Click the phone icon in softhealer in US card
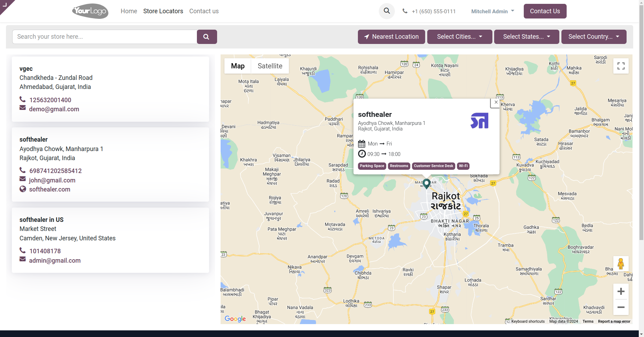 point(23,250)
